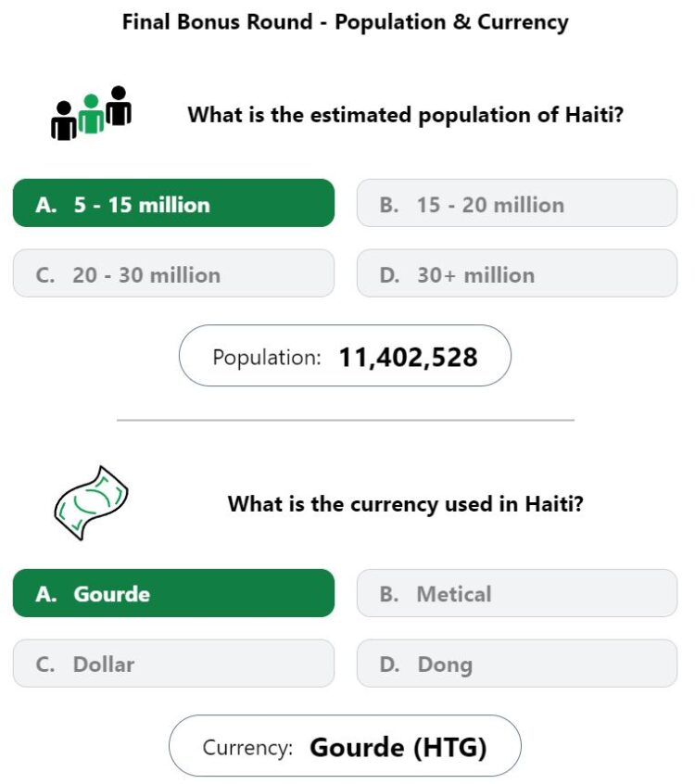Pick option C. Dollar
Screen dimensions: 695x784
pos(173,664)
